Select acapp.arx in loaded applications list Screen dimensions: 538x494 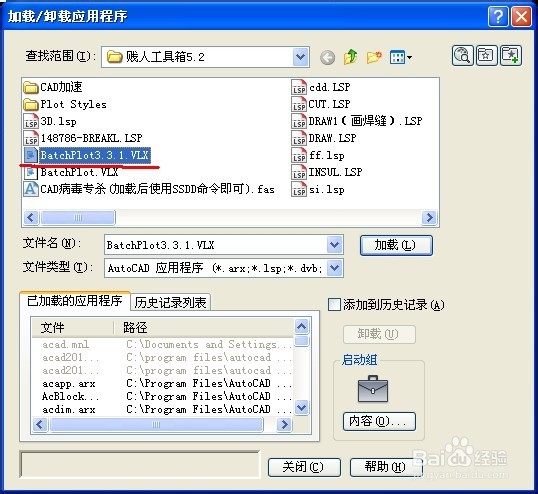[x=69, y=384]
